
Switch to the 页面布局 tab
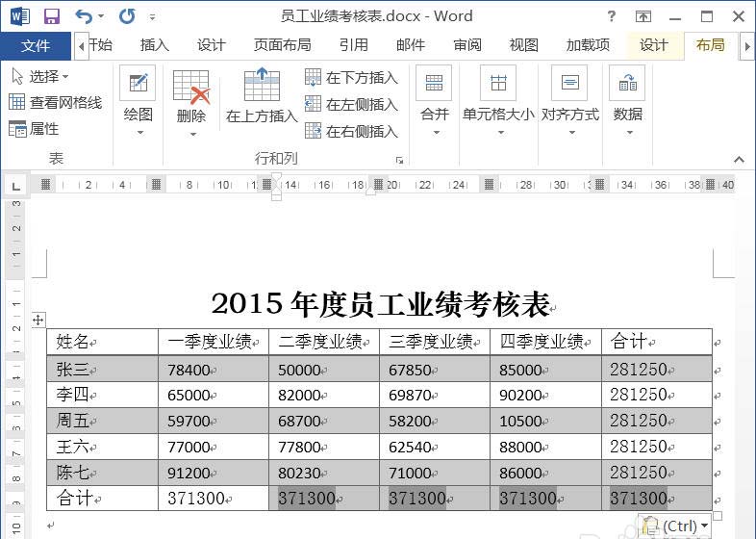(282, 45)
